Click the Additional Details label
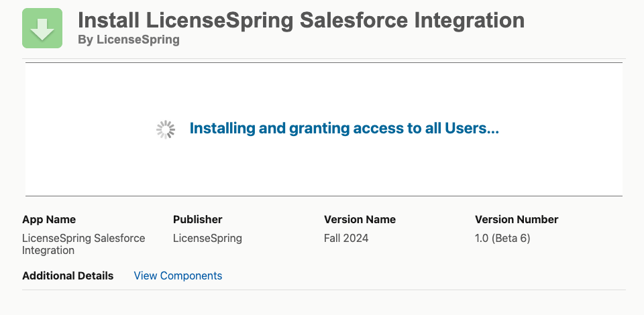This screenshot has width=644, height=315. coord(68,275)
